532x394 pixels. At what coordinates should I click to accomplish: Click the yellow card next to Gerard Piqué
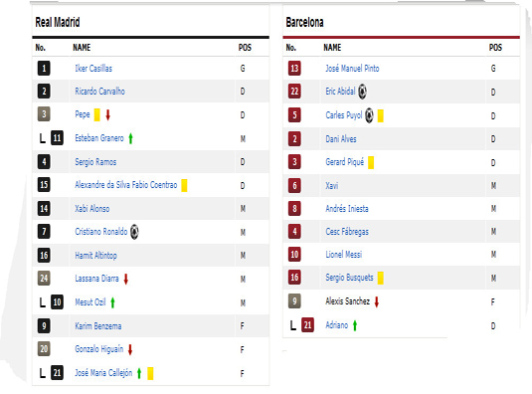click(x=371, y=162)
